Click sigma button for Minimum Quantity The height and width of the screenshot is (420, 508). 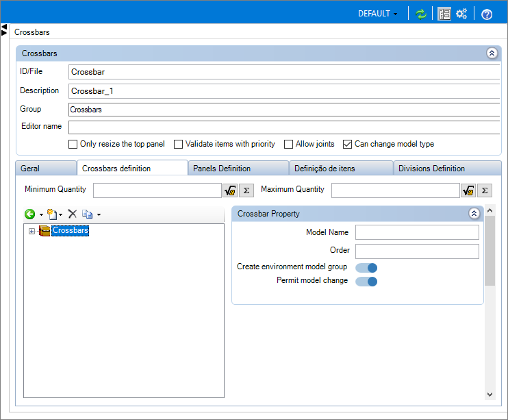pos(246,190)
